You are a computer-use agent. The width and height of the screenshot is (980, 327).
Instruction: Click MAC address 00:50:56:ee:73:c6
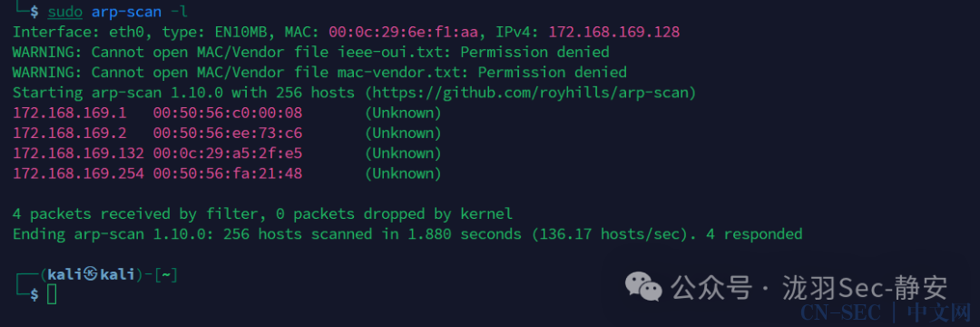click(228, 134)
